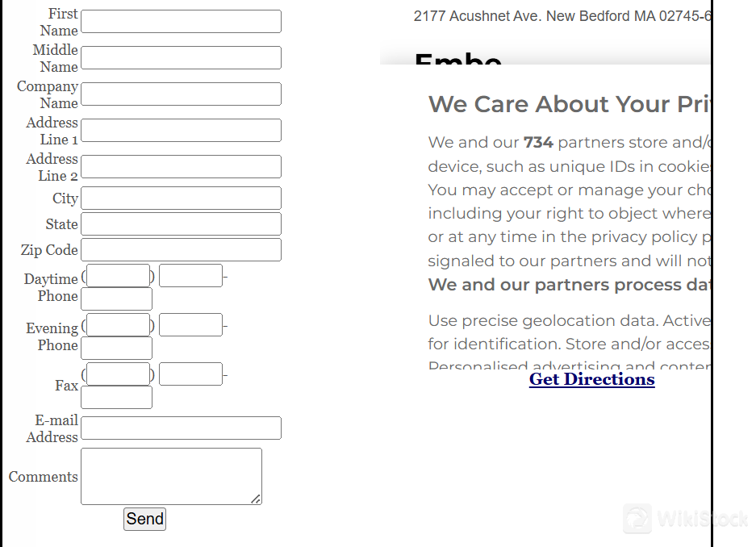Viewport: 756px width, 547px height.
Task: Focus the Middle Name text box
Action: [x=182, y=58]
